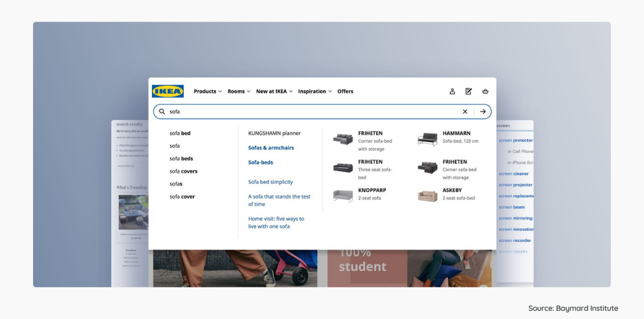
Task: Click the '100% student' banner
Action: [x=367, y=268]
